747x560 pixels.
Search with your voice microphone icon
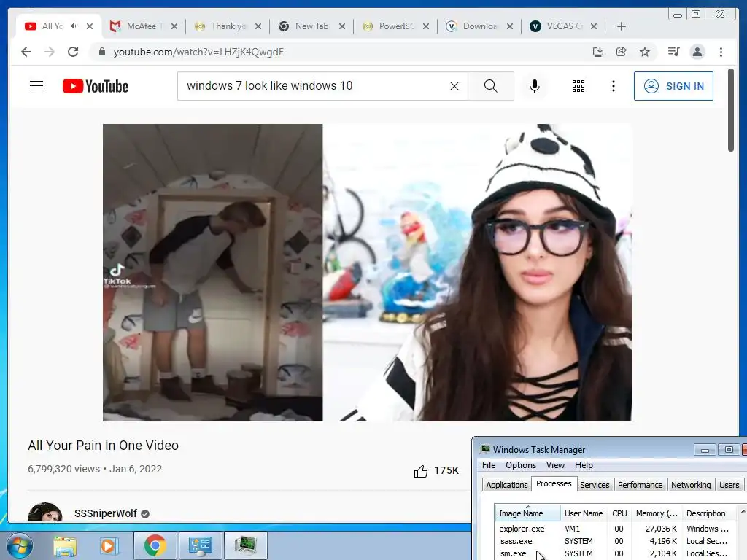[535, 86]
